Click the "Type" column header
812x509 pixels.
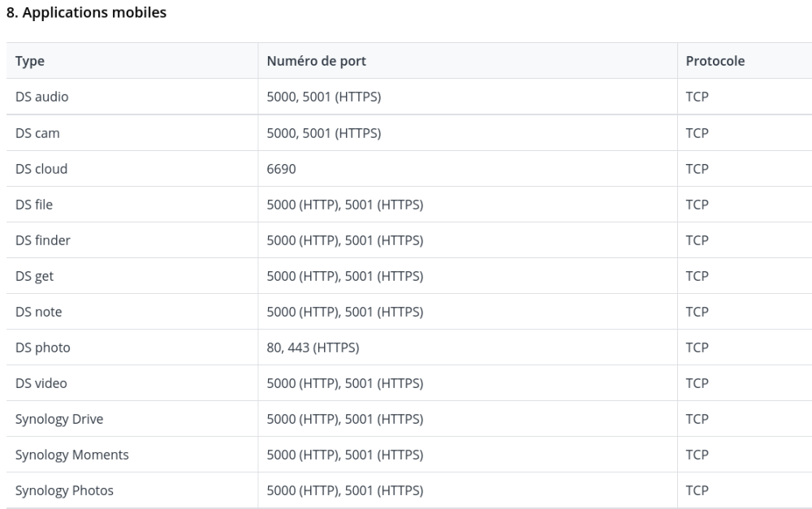[30, 61]
